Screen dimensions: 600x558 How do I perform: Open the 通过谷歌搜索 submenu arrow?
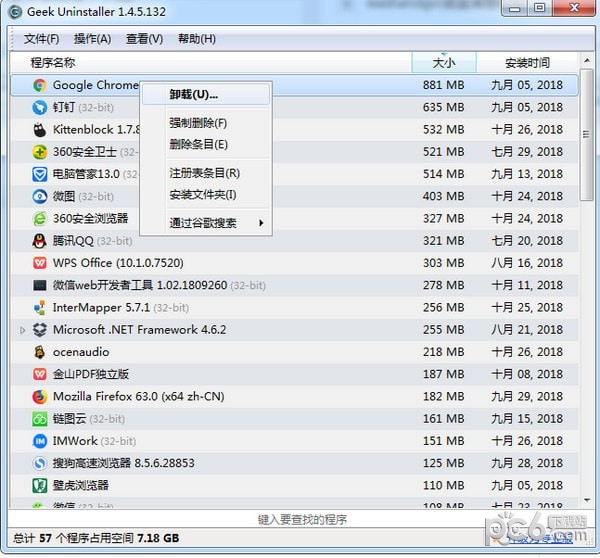point(261,223)
